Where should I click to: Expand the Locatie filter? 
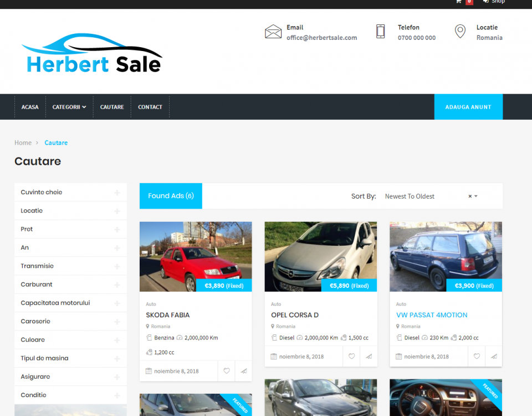(70, 211)
